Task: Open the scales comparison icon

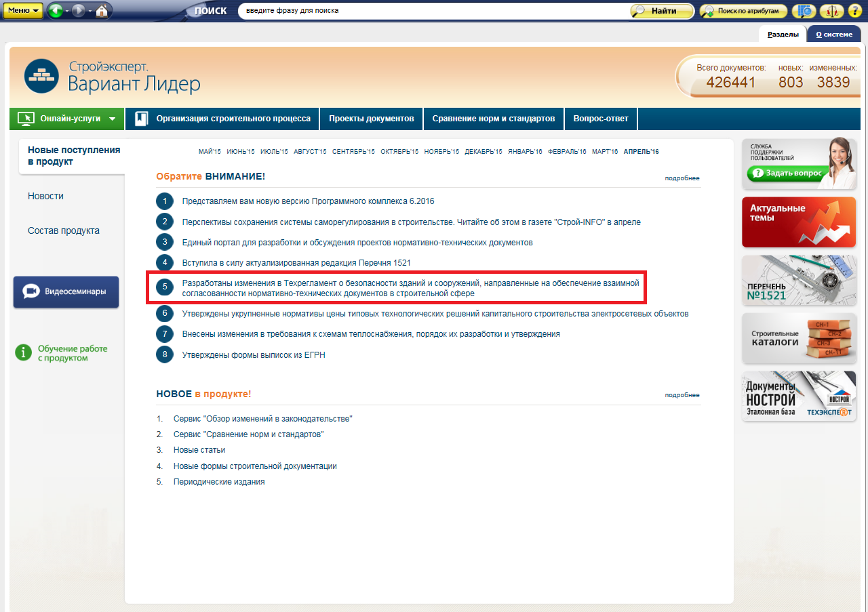Action: point(831,11)
